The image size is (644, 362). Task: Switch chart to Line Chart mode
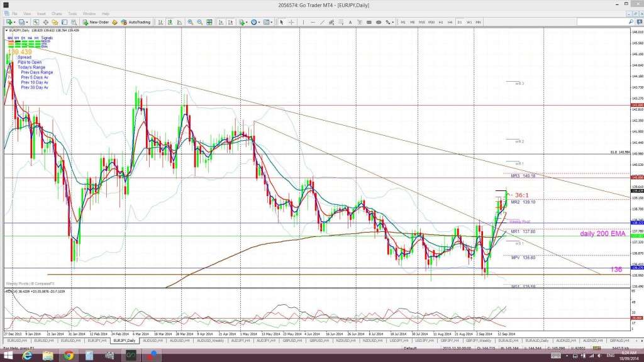pos(179,22)
